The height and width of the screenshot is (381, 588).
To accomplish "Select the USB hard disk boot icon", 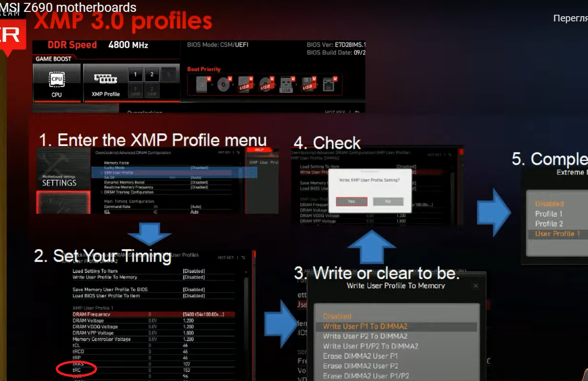I will coord(244,85).
